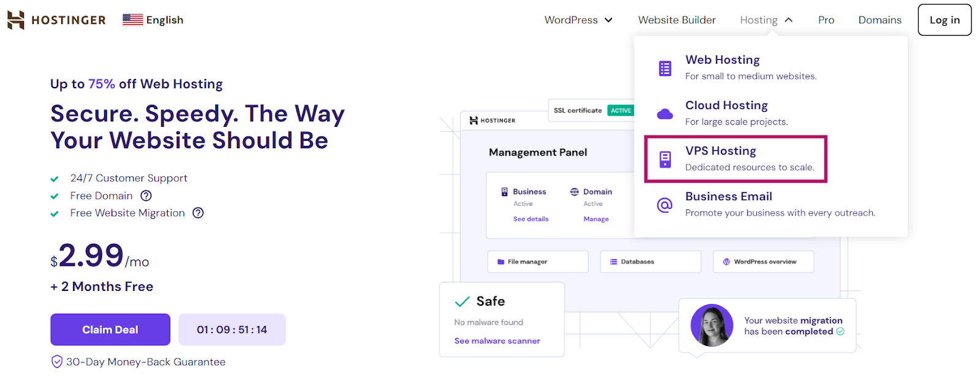980x381 pixels.
Task: Click '24/7 Customer Support' text
Action: click(129, 178)
